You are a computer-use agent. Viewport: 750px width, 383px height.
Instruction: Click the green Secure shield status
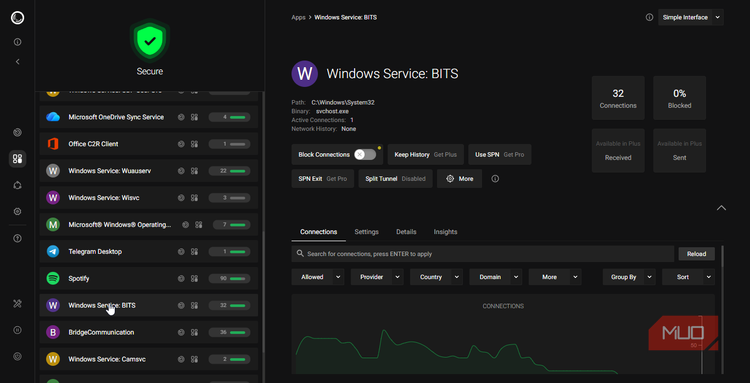tap(150, 41)
